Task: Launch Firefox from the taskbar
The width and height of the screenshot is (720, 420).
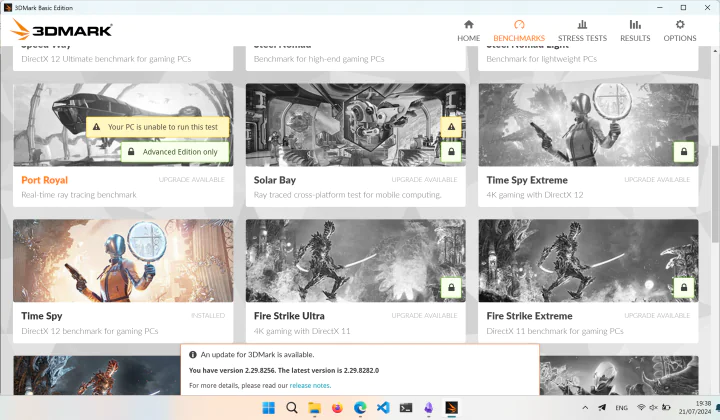Action: pyautogui.click(x=337, y=408)
